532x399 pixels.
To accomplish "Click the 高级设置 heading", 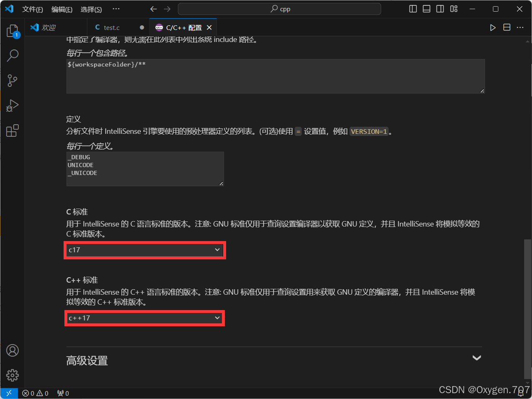I will (87, 360).
